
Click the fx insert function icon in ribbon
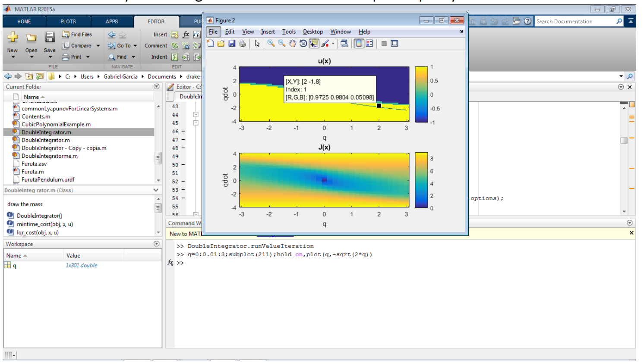coord(186,35)
